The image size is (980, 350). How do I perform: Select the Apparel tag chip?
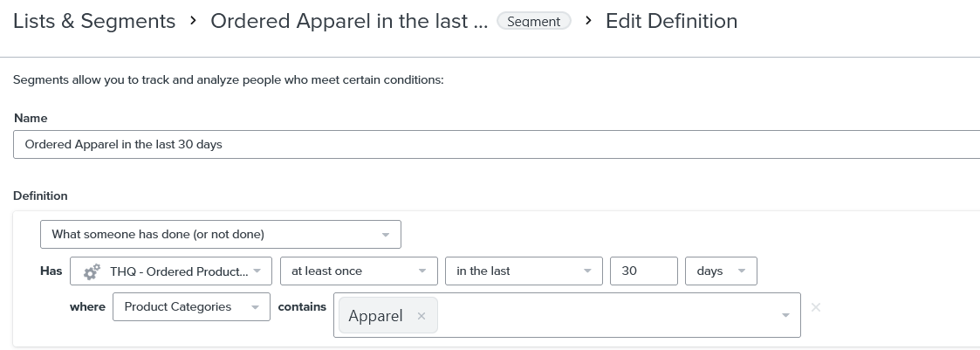click(375, 316)
